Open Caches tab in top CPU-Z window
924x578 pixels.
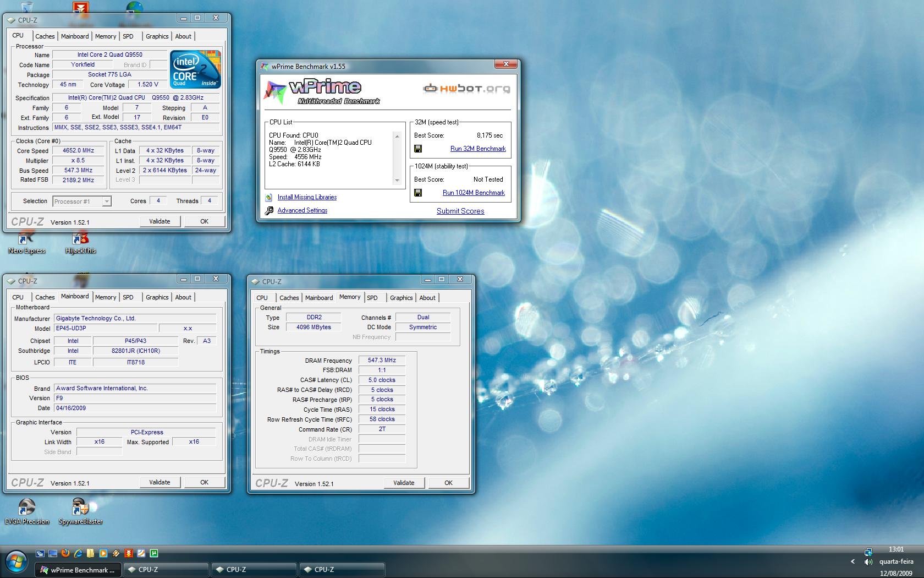click(45, 36)
